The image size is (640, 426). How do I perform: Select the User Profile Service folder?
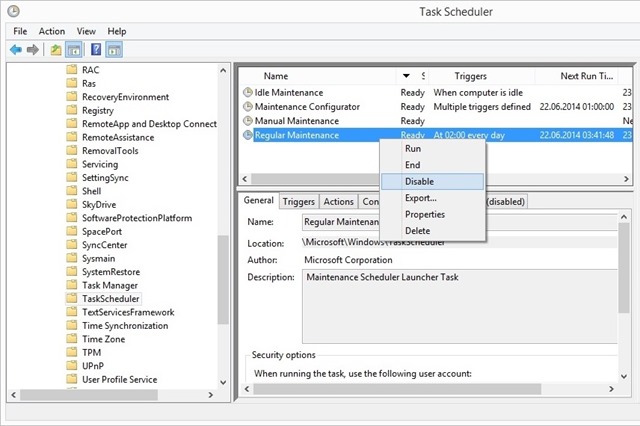point(120,379)
